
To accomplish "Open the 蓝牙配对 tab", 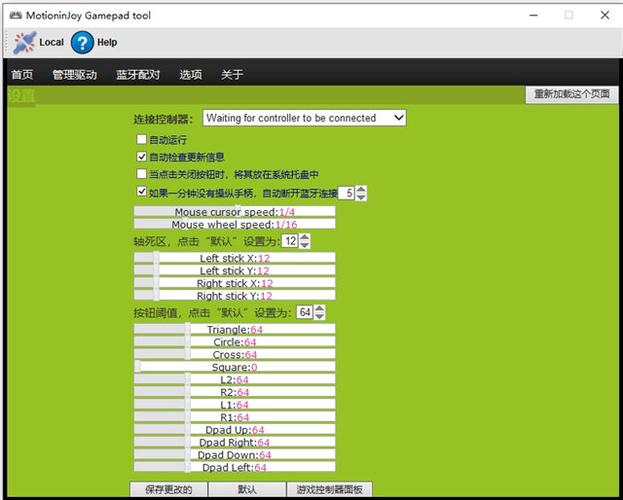I will pos(138,74).
